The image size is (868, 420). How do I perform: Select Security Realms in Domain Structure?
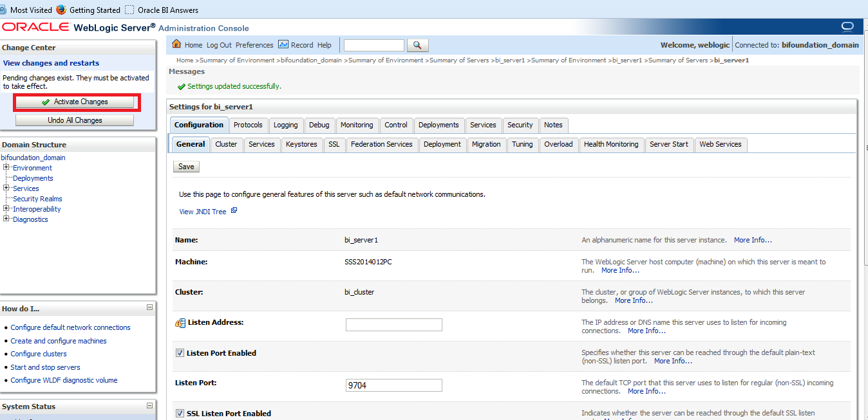[x=37, y=199]
